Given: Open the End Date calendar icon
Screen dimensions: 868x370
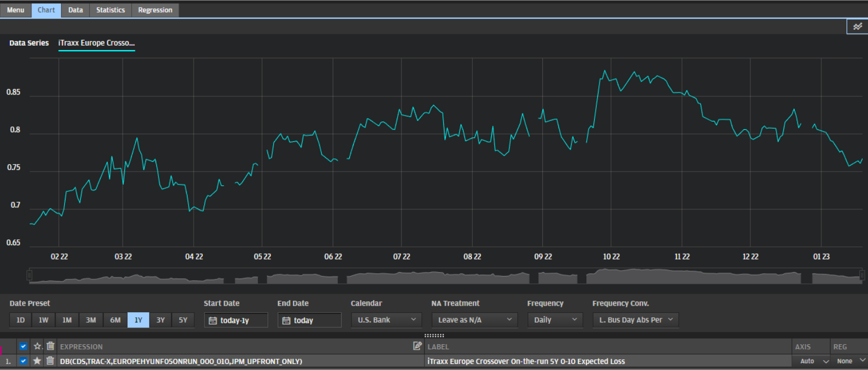Looking at the screenshot, I should point(286,321).
